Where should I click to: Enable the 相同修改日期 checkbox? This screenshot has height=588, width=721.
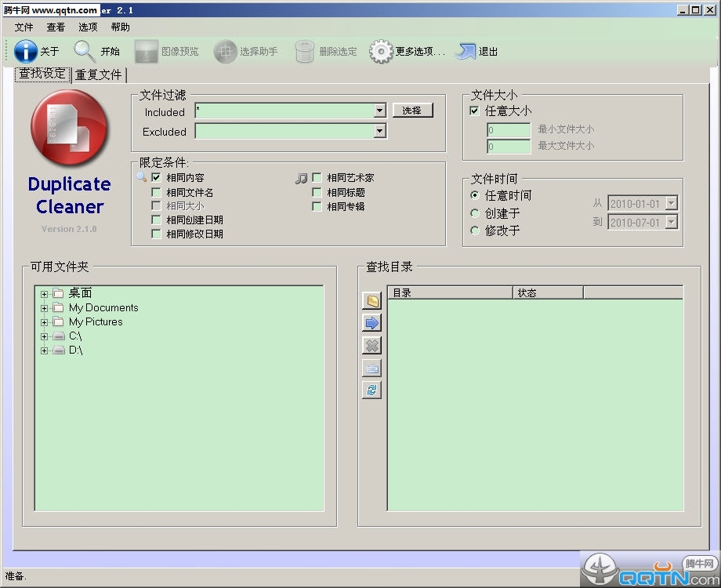point(156,234)
